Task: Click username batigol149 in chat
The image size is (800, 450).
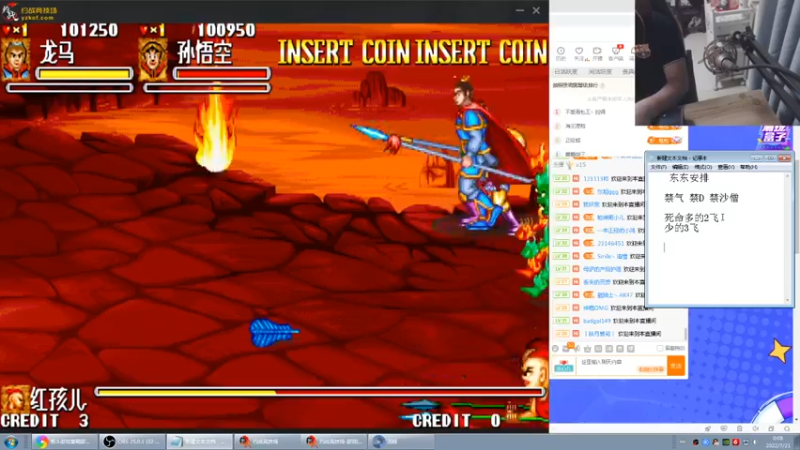Action: point(596,321)
